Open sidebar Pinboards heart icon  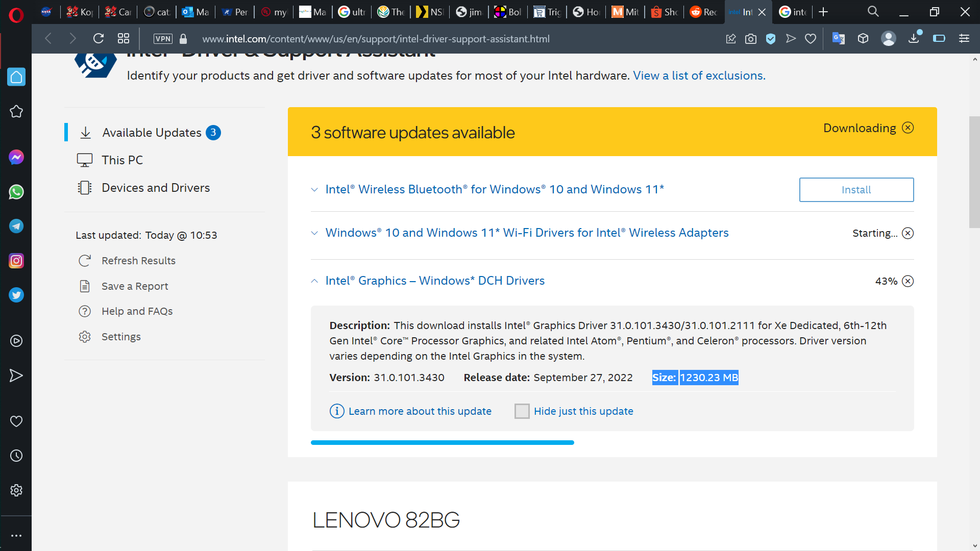(x=16, y=421)
